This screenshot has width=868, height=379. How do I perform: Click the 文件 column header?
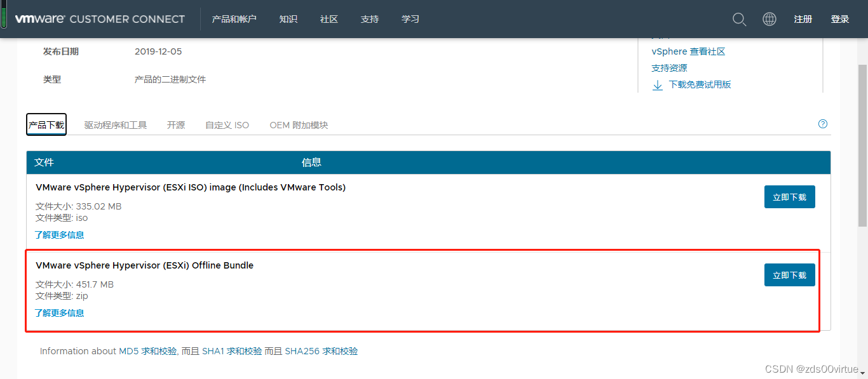click(x=44, y=163)
